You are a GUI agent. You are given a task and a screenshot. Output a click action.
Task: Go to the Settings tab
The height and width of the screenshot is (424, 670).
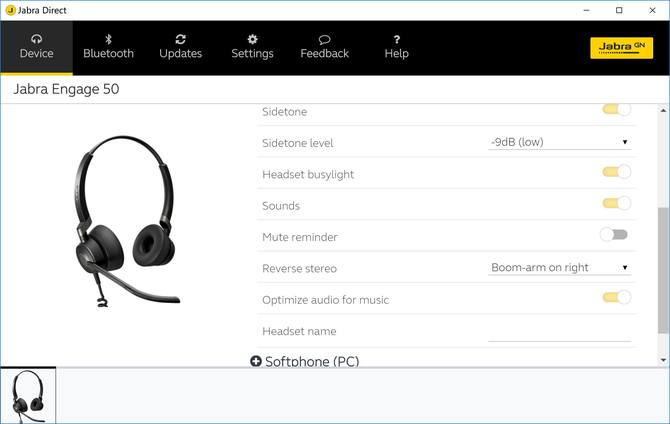click(252, 47)
